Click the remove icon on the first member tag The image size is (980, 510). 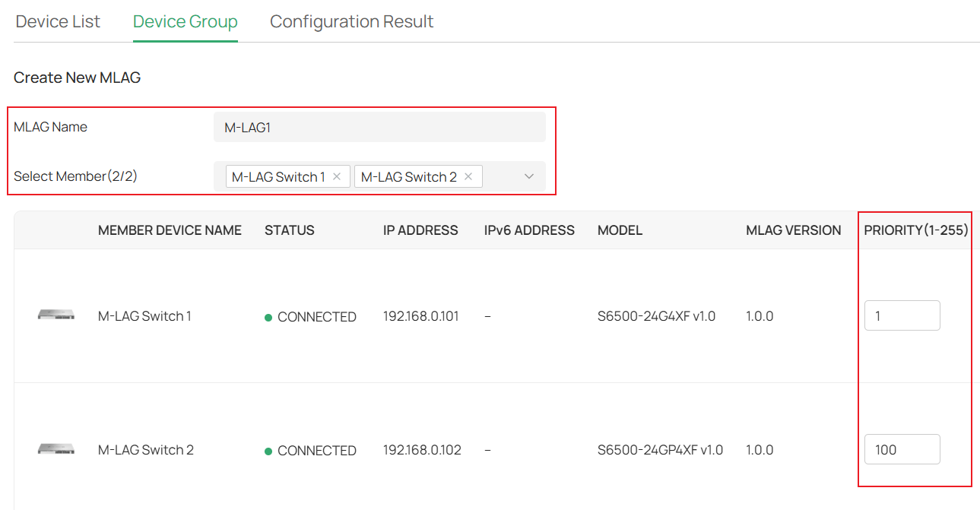(337, 176)
